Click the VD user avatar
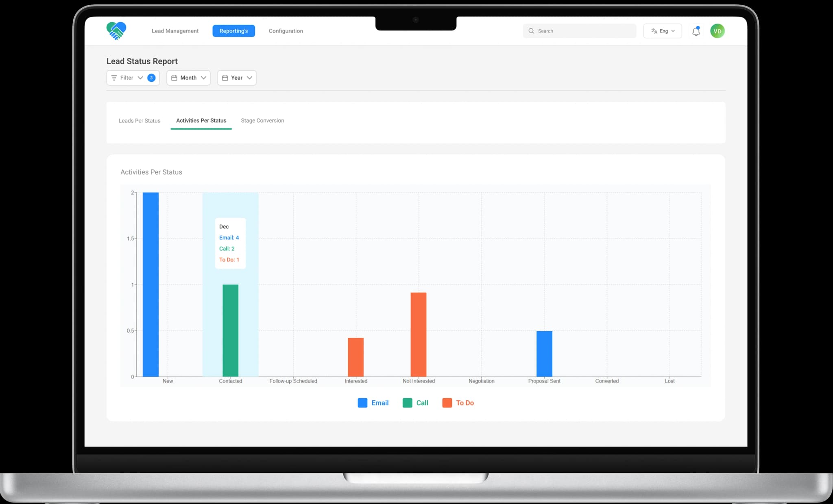Screen dimensions: 833x504 tap(717, 31)
